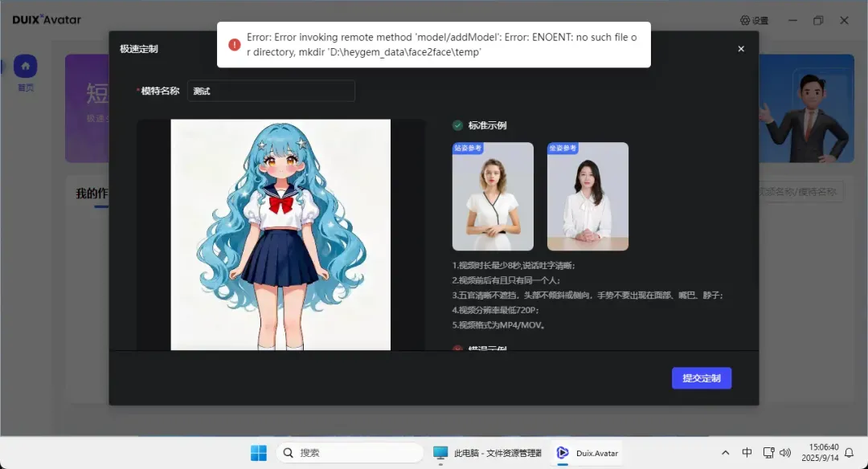Click the 模特名称 name input field
868x469 pixels.
(x=271, y=92)
